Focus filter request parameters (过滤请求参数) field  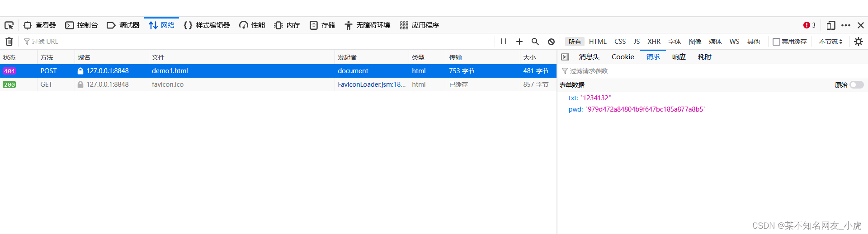pos(712,71)
